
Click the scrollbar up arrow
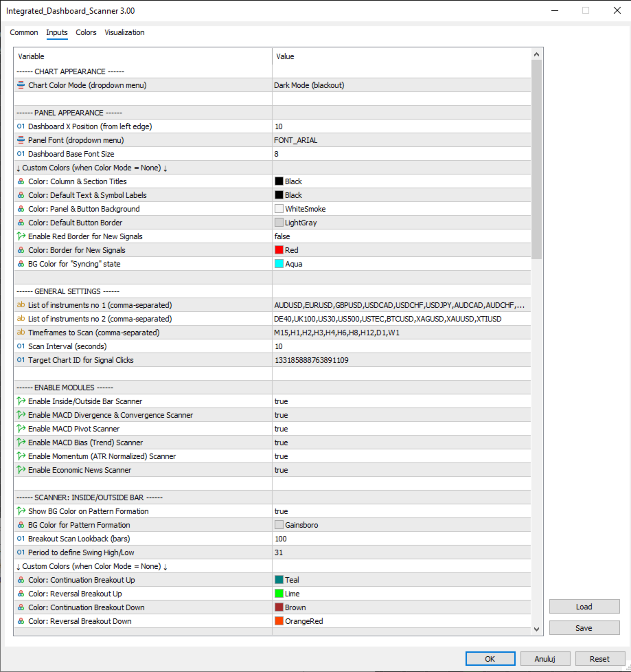pos(537,54)
